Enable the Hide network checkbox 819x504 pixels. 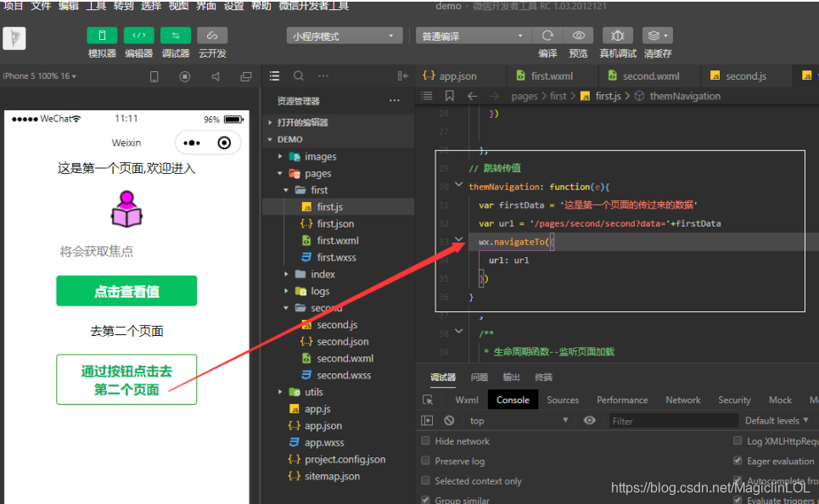[426, 441]
